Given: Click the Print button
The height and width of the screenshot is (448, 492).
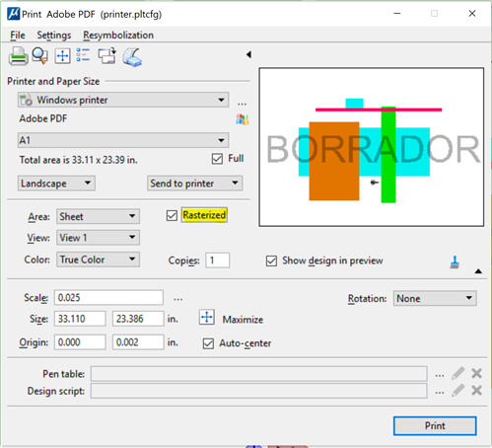Looking at the screenshot, I should (x=435, y=426).
